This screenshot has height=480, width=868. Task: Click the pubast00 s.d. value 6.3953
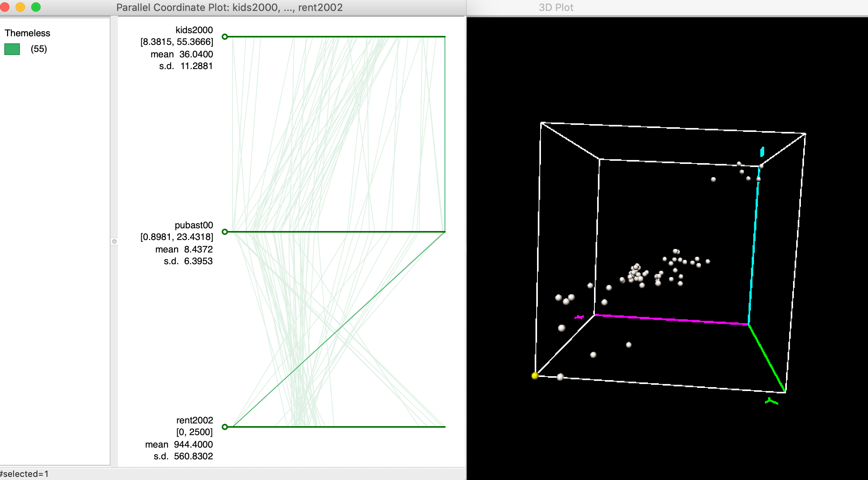coord(198,261)
